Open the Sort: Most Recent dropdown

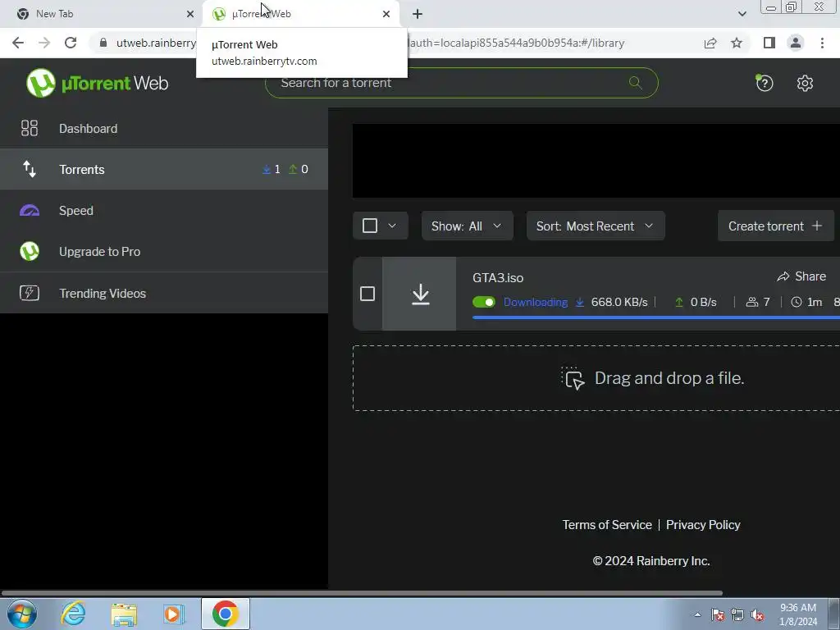[x=596, y=226]
